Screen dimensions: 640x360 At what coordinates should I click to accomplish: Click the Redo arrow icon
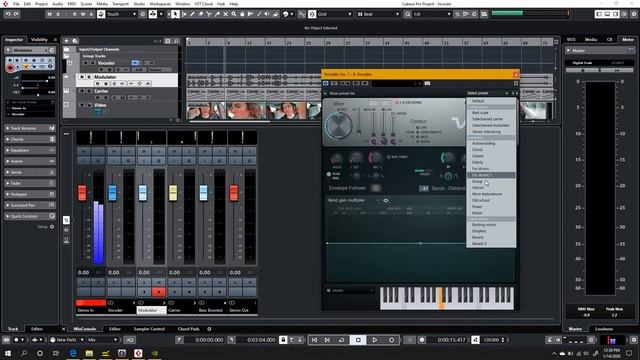click(x=16, y=14)
